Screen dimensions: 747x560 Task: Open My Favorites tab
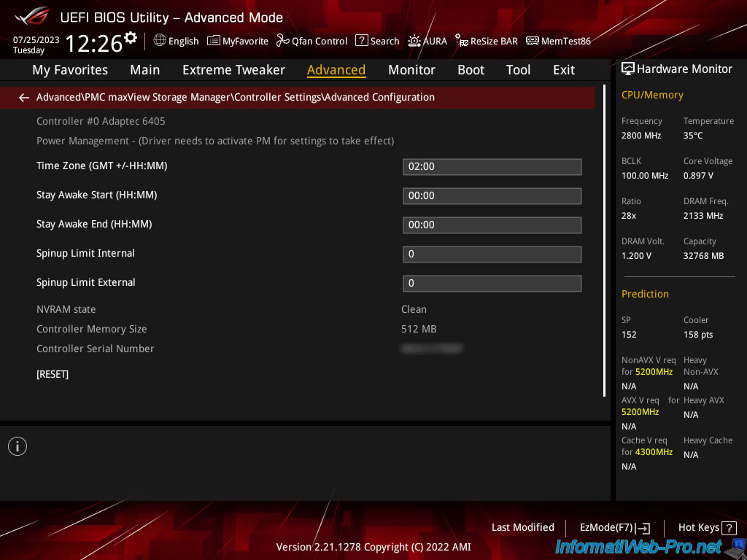[70, 70]
